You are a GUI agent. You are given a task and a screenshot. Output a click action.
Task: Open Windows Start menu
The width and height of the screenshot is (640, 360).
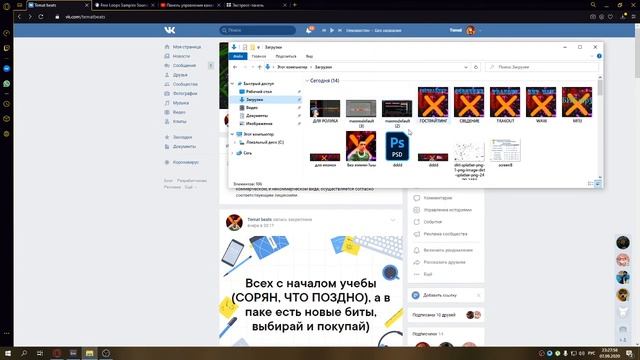pyautogui.click(x=7, y=353)
